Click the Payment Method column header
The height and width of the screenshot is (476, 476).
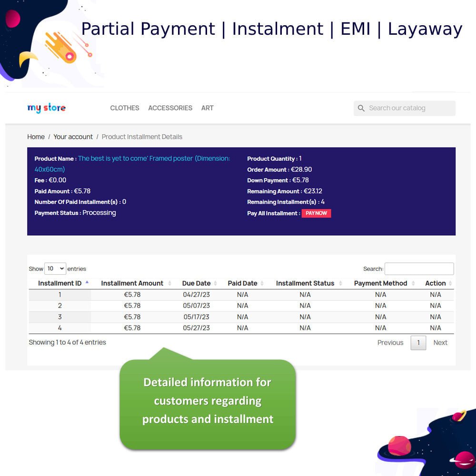(380, 283)
